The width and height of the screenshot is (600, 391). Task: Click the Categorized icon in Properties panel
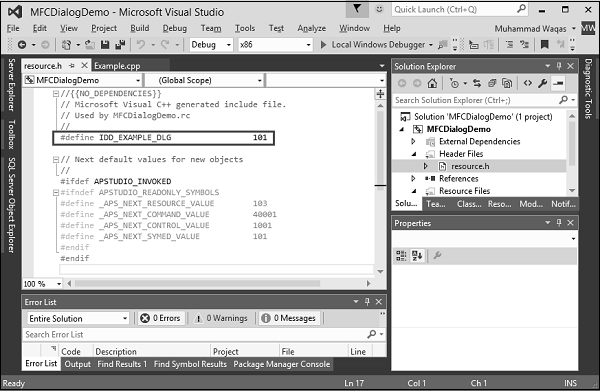(x=401, y=256)
